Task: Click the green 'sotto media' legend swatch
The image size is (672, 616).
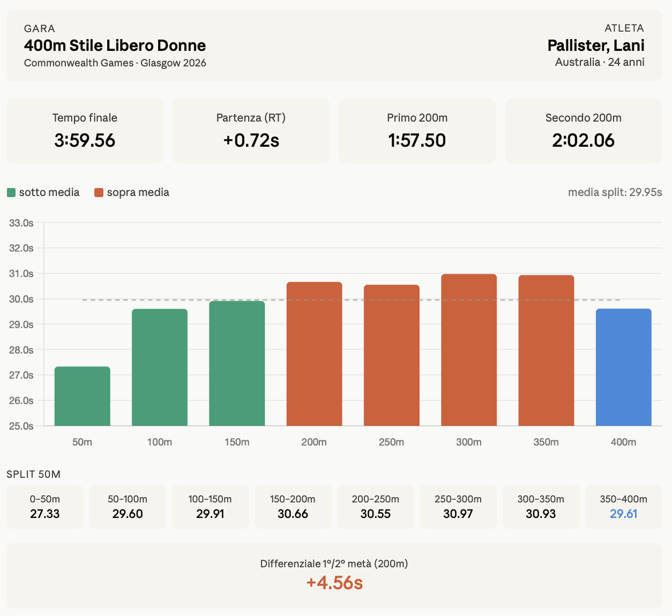Action: (11, 192)
